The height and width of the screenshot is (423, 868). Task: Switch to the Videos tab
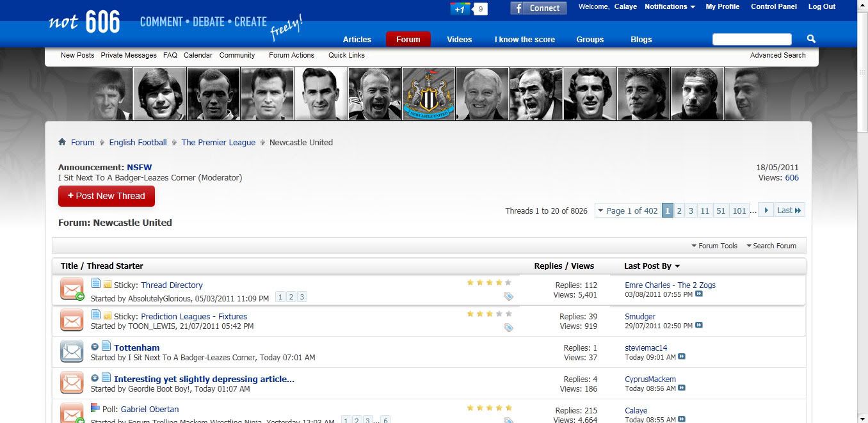(460, 40)
